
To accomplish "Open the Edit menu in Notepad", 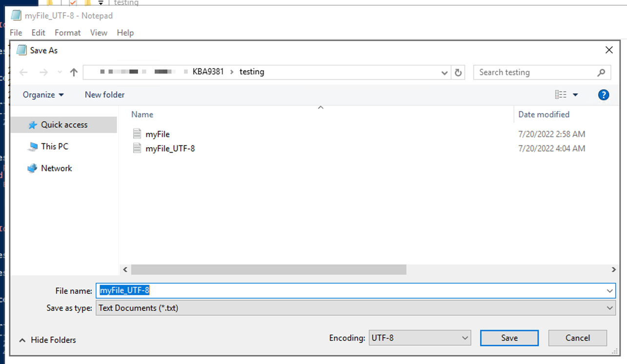I will click(38, 33).
